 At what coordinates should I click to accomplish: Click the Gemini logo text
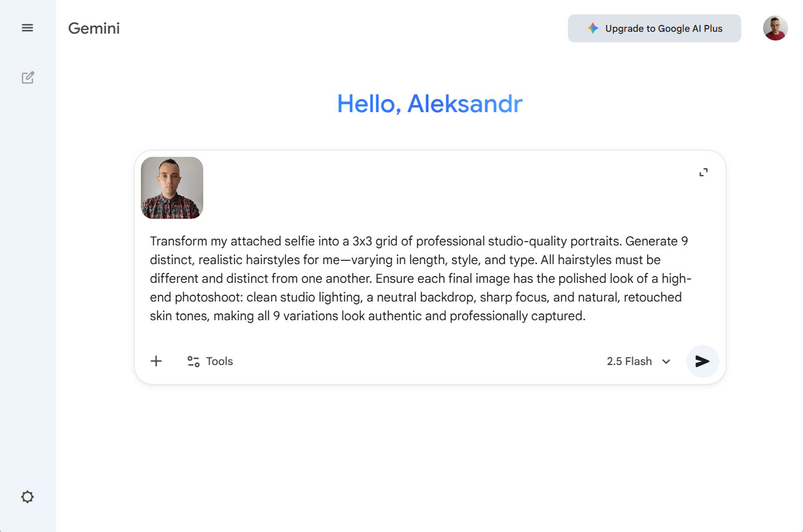click(x=94, y=28)
